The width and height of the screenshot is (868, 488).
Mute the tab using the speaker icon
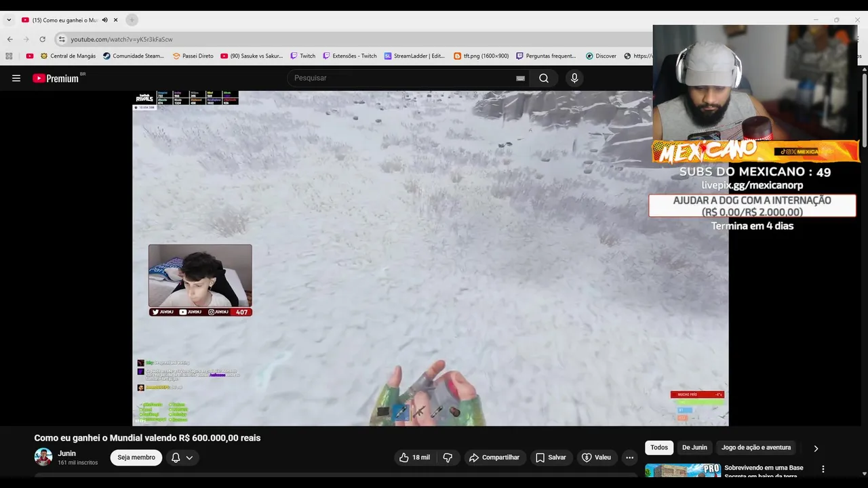click(x=104, y=20)
